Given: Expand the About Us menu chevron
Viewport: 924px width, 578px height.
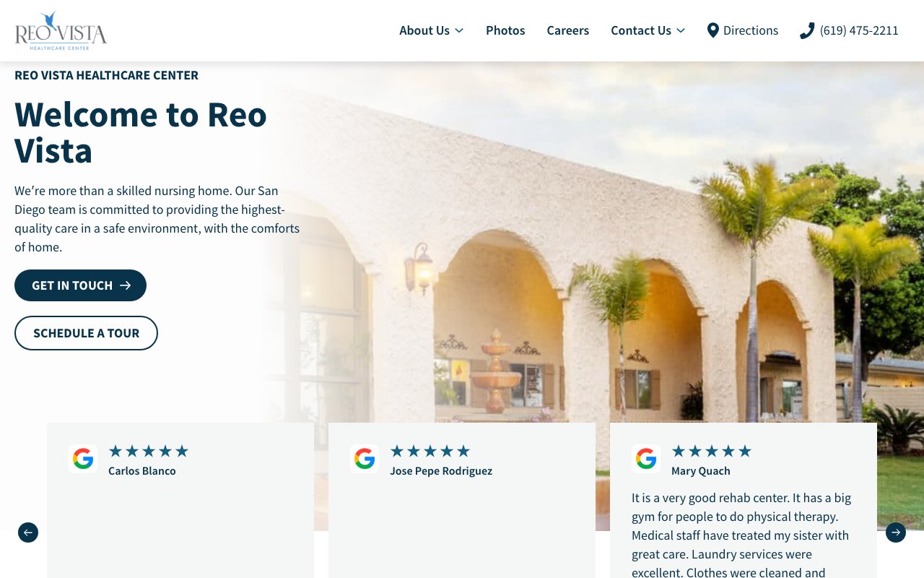Looking at the screenshot, I should point(459,30).
